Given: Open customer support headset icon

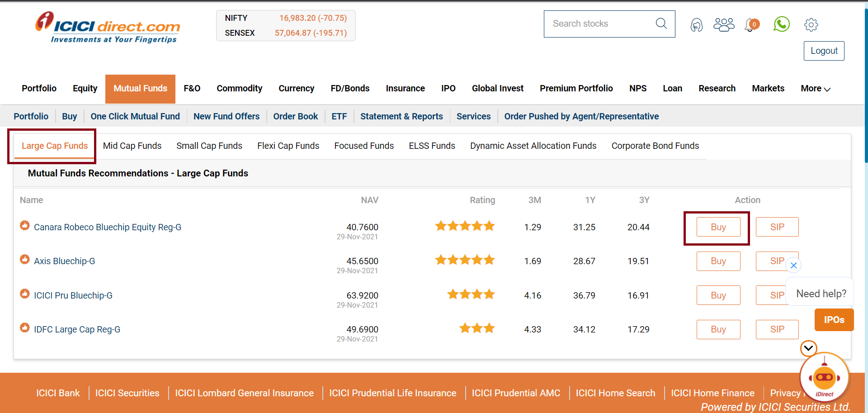Looking at the screenshot, I should 697,25.
